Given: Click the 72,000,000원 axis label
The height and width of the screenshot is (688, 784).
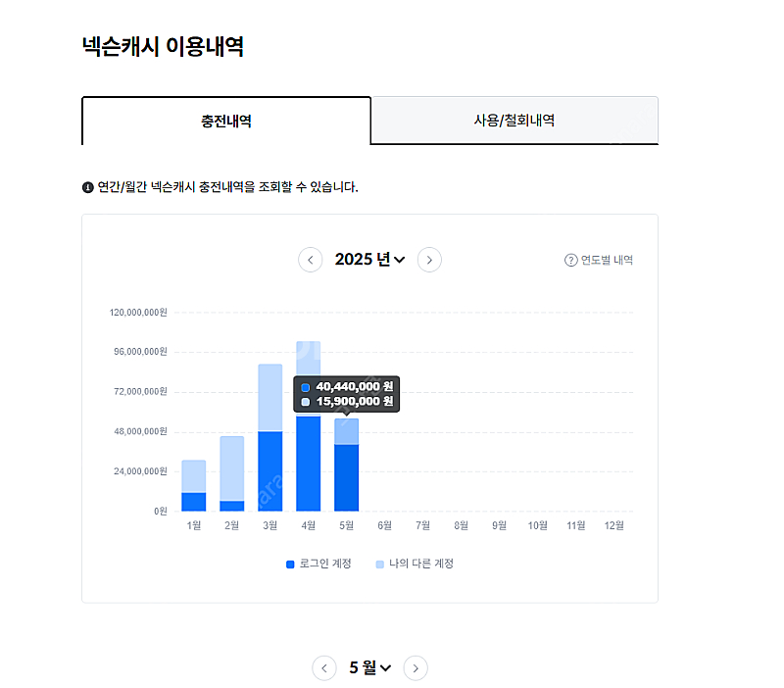Looking at the screenshot, I should click(140, 391).
